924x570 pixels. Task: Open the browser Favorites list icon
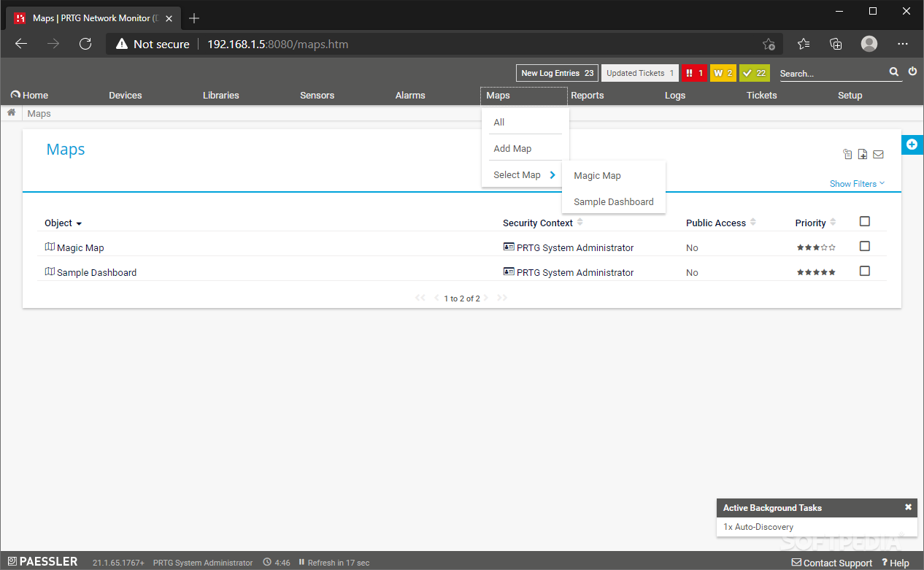point(804,44)
